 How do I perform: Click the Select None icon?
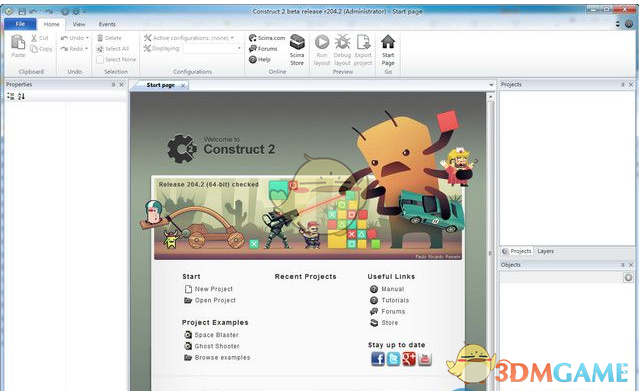(100, 60)
